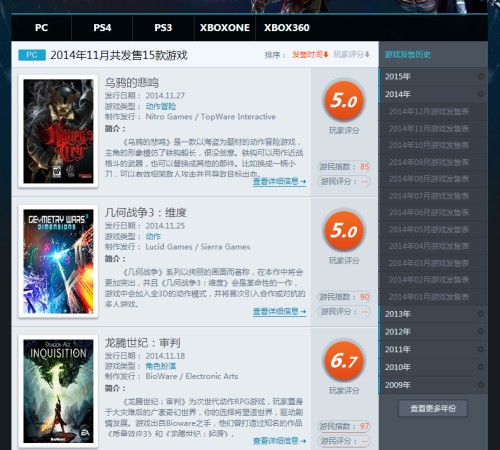Click the round toggle icon beside 2009年
500x450 pixels.
pos(480,385)
